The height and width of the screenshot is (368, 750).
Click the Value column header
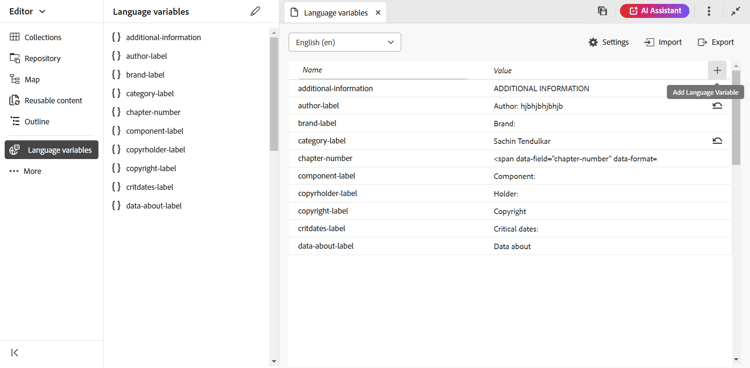point(502,70)
